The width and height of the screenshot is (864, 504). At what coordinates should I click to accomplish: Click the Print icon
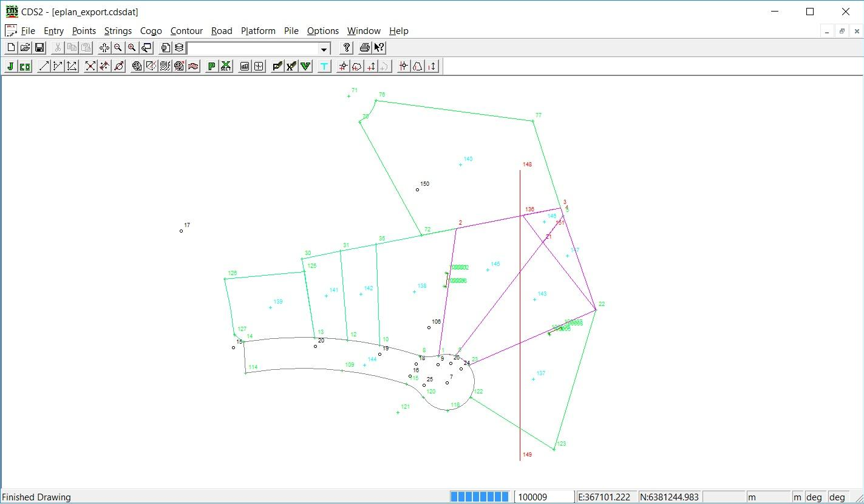click(x=364, y=48)
